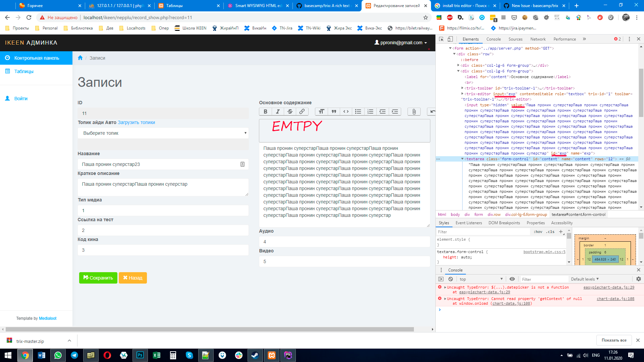
Task: Open the "Default levels" console dropdown
Action: coord(584,279)
